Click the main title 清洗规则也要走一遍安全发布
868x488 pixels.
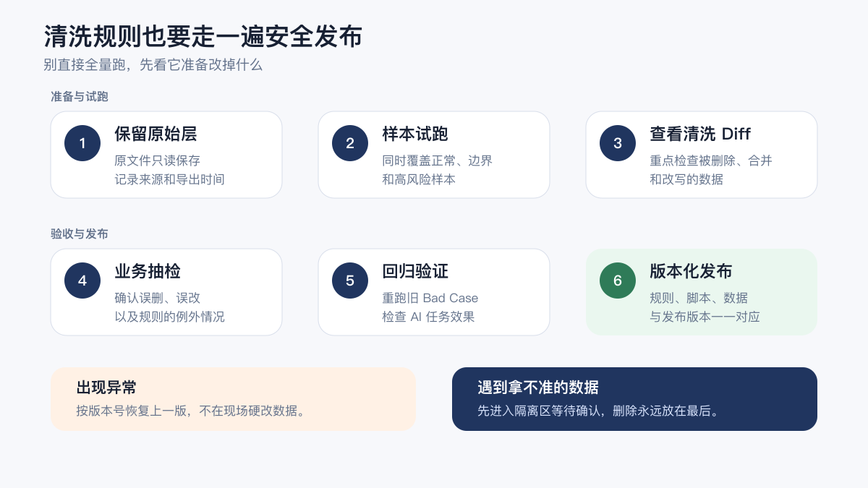coord(203,36)
